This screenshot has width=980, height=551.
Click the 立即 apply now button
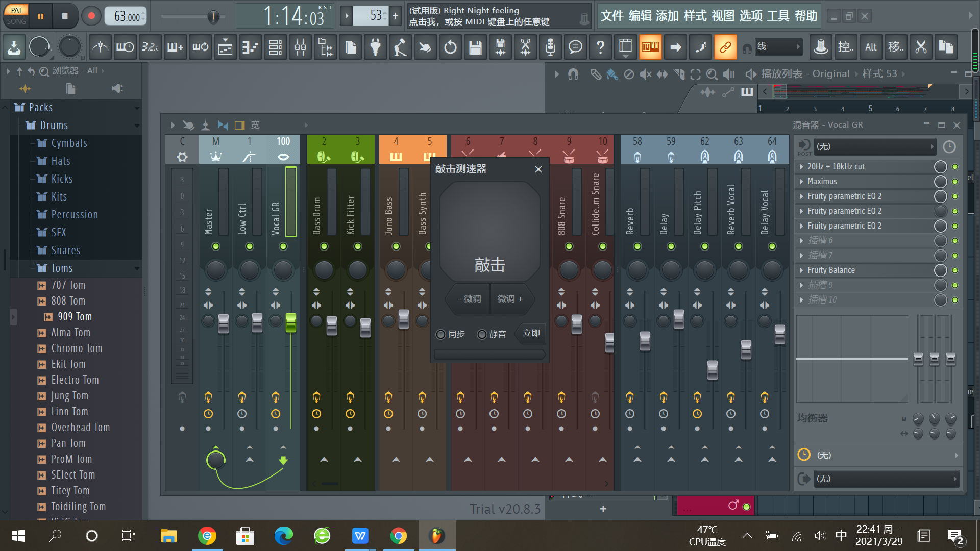pos(531,333)
